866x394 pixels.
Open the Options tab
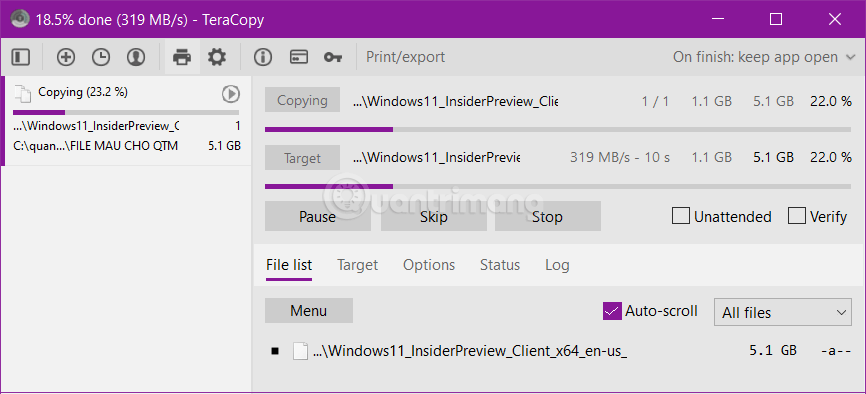click(429, 265)
